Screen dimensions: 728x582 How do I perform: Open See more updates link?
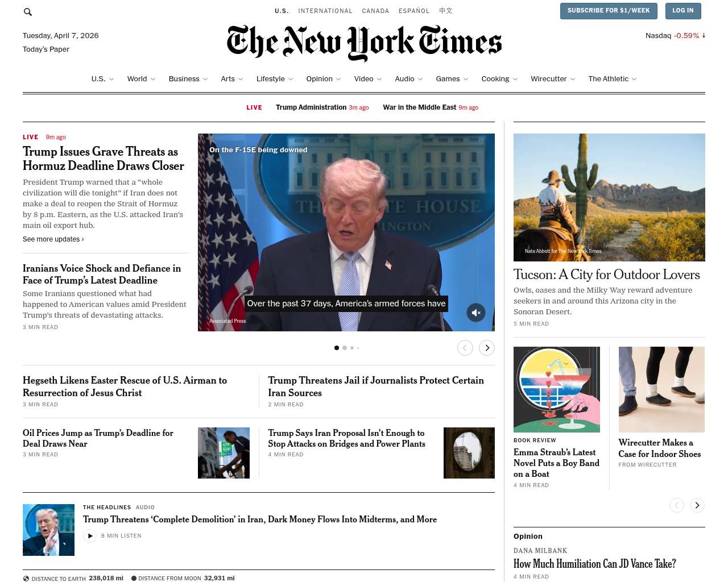click(53, 239)
